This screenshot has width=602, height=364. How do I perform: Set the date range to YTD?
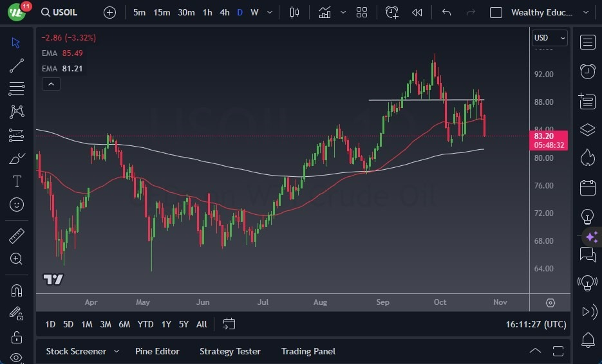[x=146, y=324]
